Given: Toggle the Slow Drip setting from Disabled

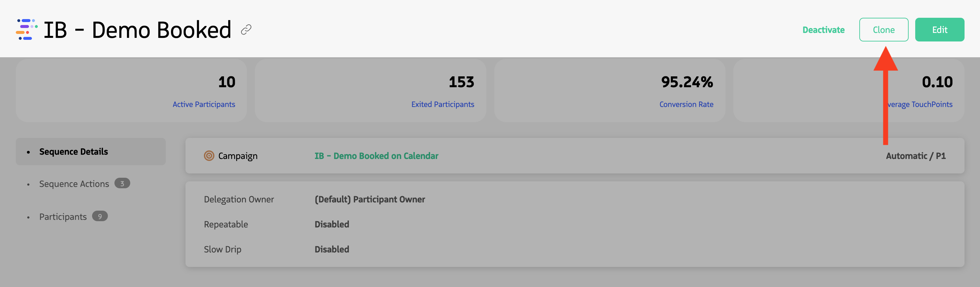Looking at the screenshot, I should pos(331,249).
